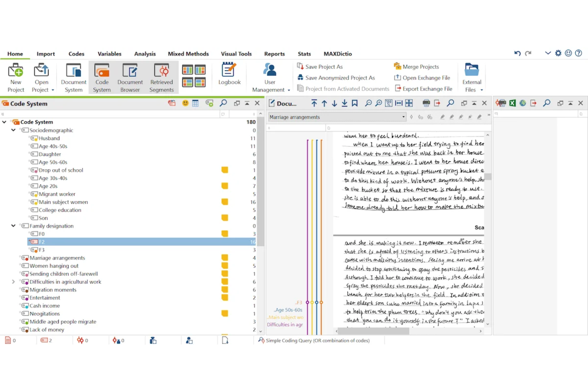The width and height of the screenshot is (588, 392).
Task: Expand the Difficulties in agricultural work code
Action: [13, 282]
